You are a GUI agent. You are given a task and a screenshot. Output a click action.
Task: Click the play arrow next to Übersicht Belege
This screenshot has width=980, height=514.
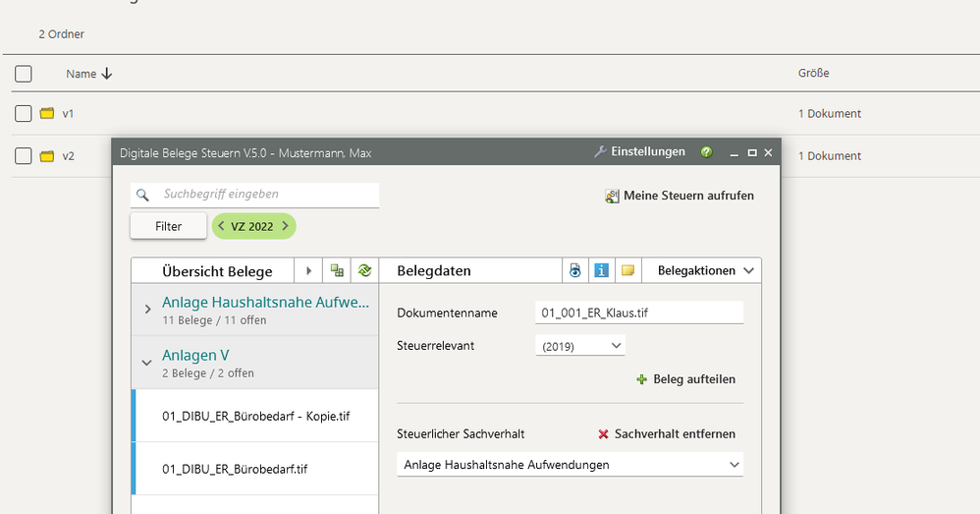(309, 270)
